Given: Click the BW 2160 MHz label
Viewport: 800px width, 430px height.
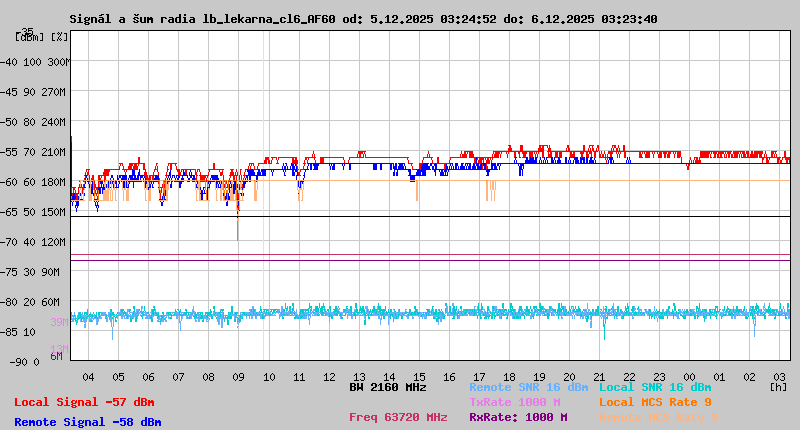Looking at the screenshot, I should [x=388, y=387].
